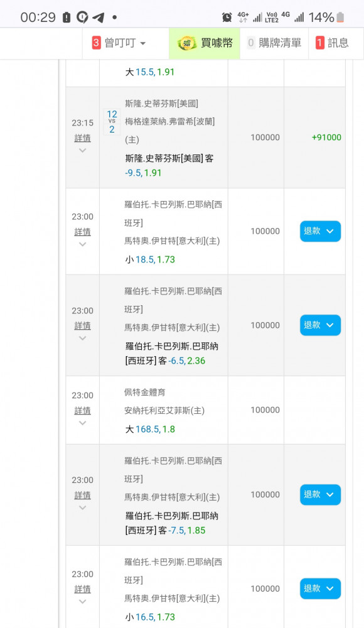Viewport: 364px width, 628px height.
Task: Open 退款 dropdown for 小 18.5 bet
Action: [320, 231]
